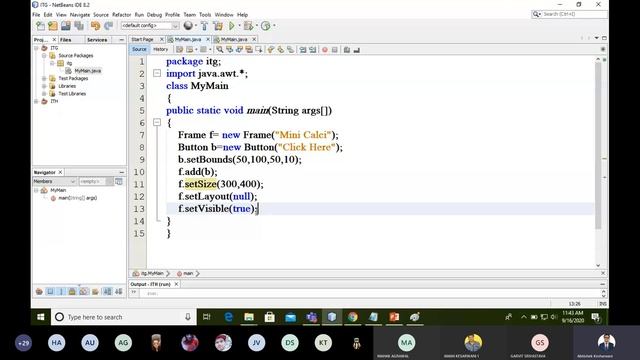This screenshot has height=360, width=640.
Task: Click the Profile Project toolbar icon
Action: [x=265, y=26]
